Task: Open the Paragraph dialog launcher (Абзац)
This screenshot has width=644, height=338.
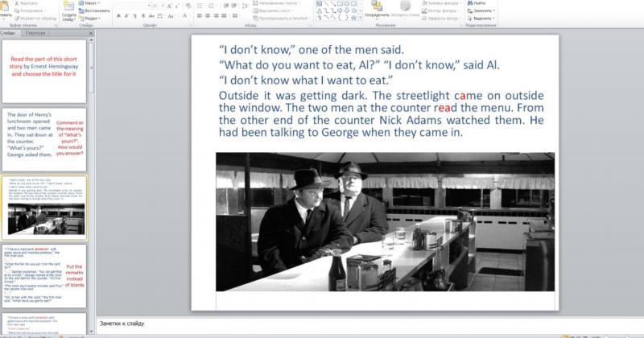Action: pyautogui.click(x=310, y=26)
